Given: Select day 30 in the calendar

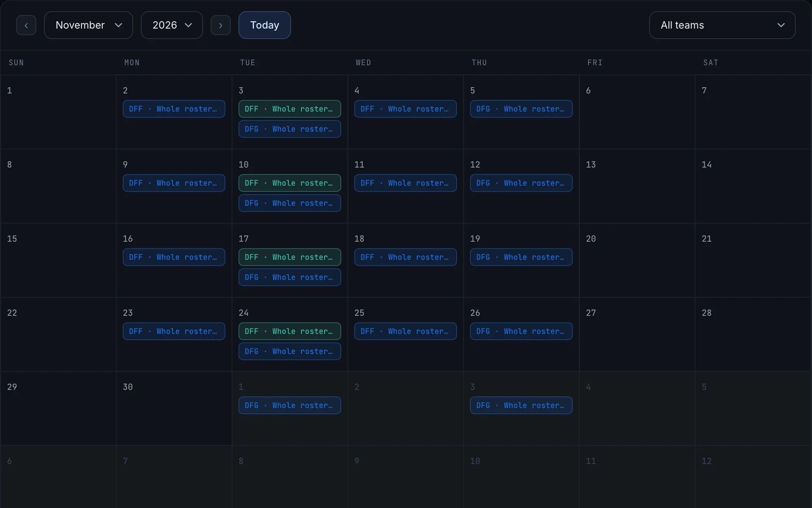Looking at the screenshot, I should pos(128,387).
